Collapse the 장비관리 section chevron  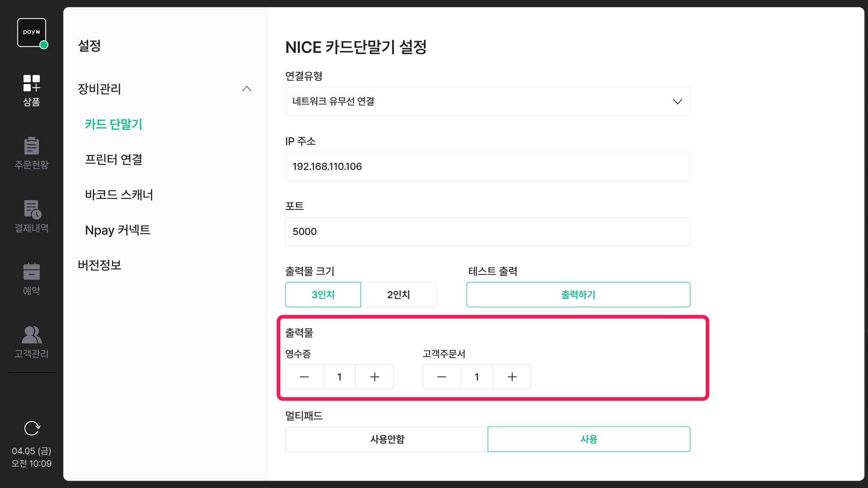247,89
